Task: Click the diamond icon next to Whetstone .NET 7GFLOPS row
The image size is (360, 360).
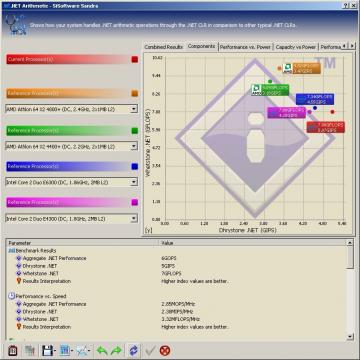Action: (19, 274)
